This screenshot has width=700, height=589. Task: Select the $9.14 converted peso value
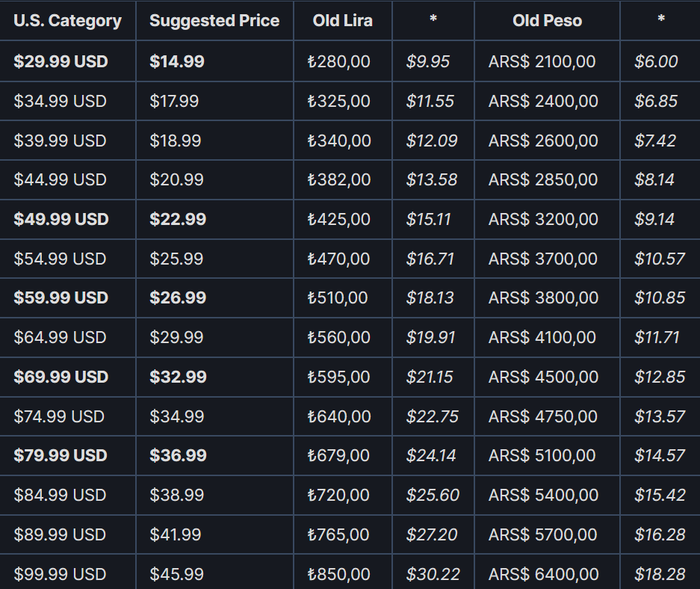tap(654, 219)
